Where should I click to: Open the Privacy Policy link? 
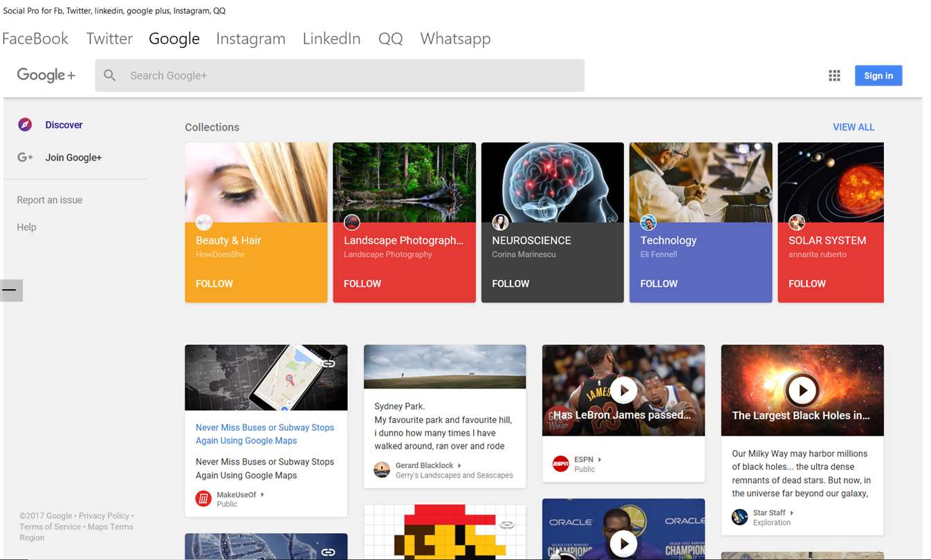point(104,516)
